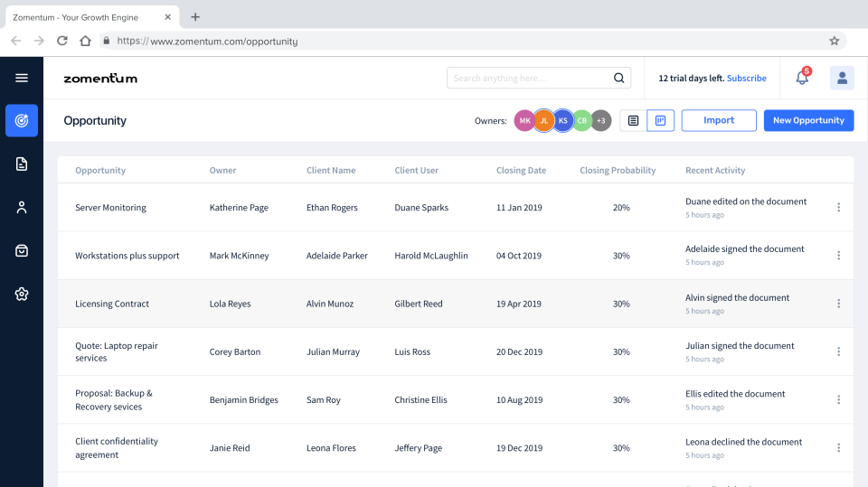
Task: Open row options for Licensing Contract
Action: coord(838,304)
